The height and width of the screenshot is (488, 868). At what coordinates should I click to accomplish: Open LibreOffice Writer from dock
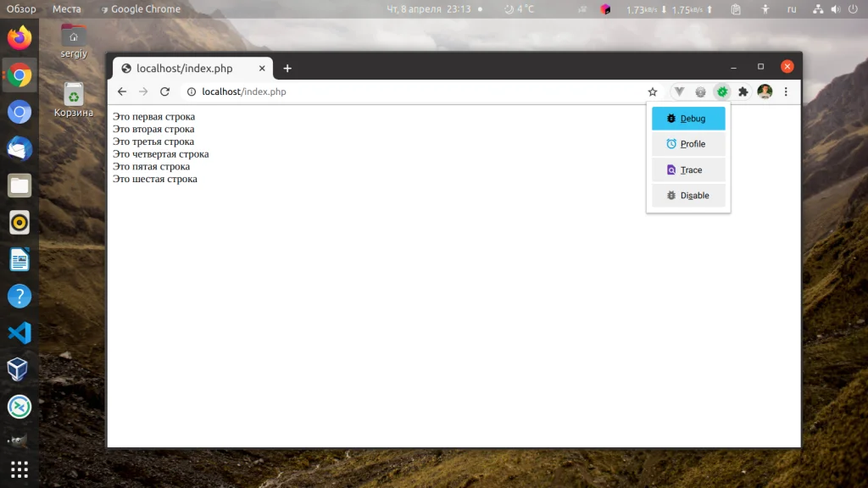19,259
